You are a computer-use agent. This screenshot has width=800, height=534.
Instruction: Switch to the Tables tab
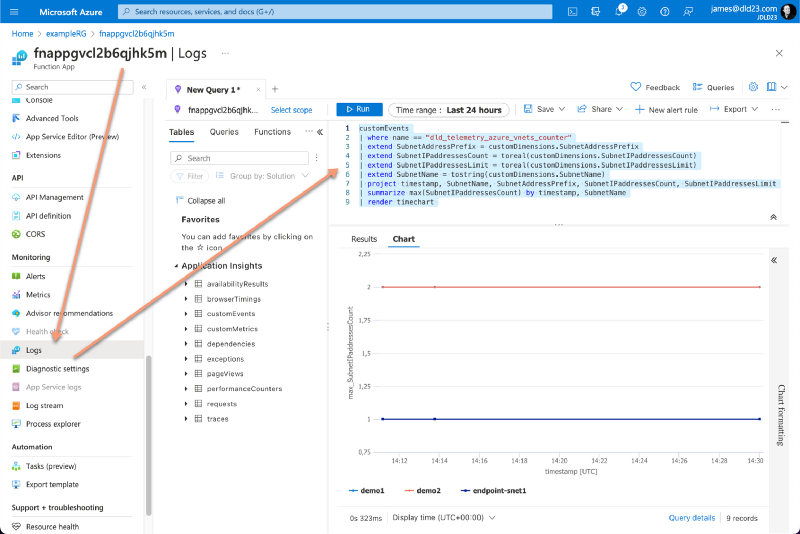[x=182, y=132]
